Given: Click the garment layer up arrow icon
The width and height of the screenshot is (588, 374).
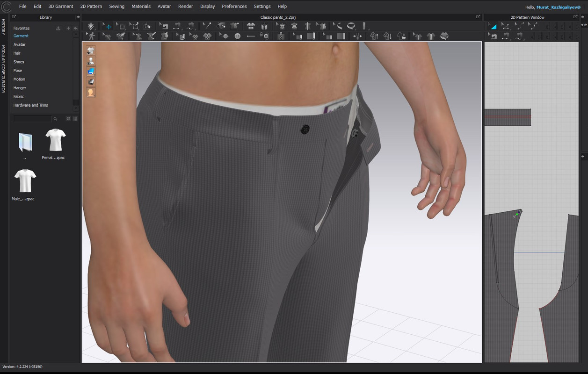Looking at the screenshot, I should (x=374, y=36).
